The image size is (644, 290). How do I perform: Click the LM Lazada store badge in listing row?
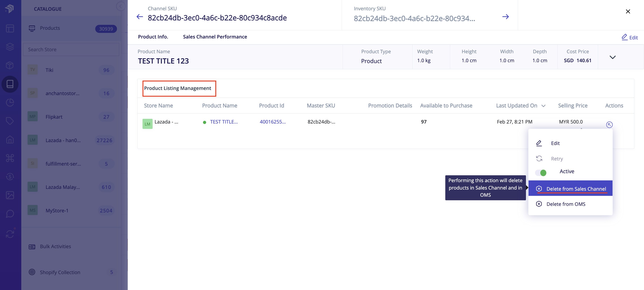pyautogui.click(x=147, y=124)
